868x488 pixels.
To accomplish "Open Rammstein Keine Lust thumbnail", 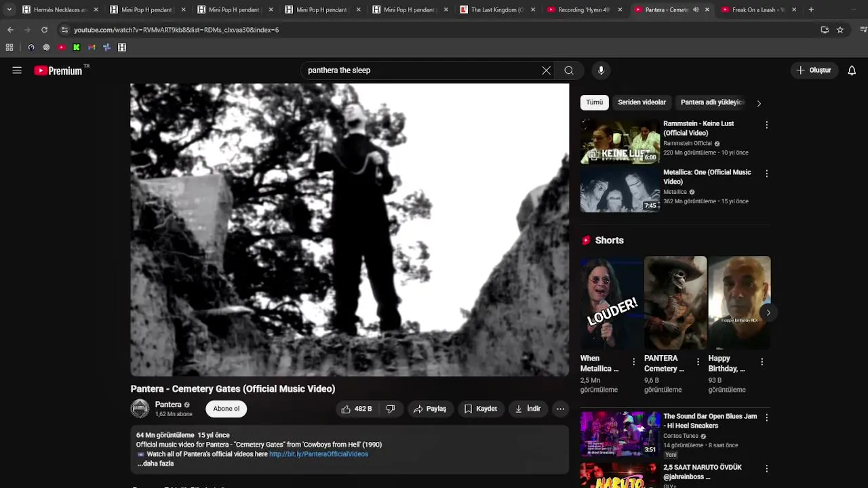I will 620,142.
